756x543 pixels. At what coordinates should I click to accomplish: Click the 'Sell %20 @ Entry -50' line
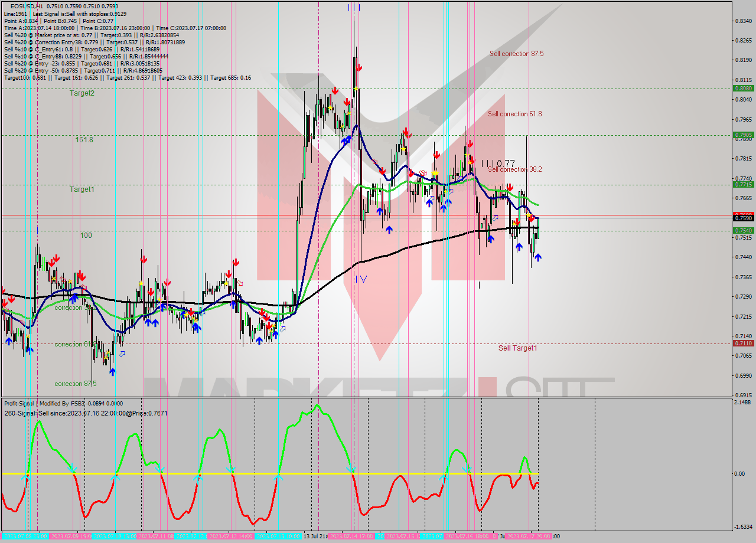pyautogui.click(x=83, y=70)
